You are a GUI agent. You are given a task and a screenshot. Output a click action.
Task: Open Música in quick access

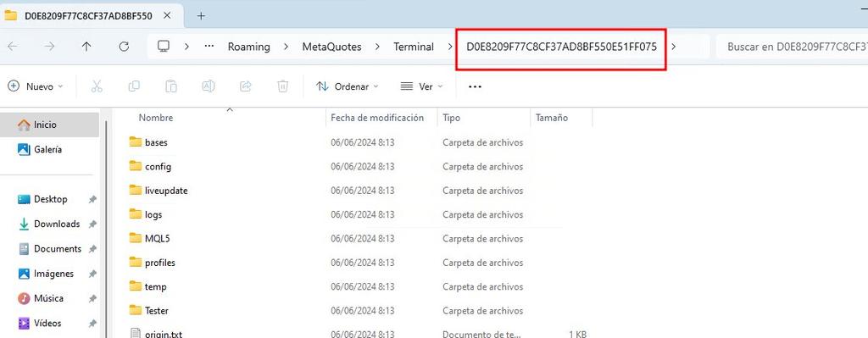point(48,298)
